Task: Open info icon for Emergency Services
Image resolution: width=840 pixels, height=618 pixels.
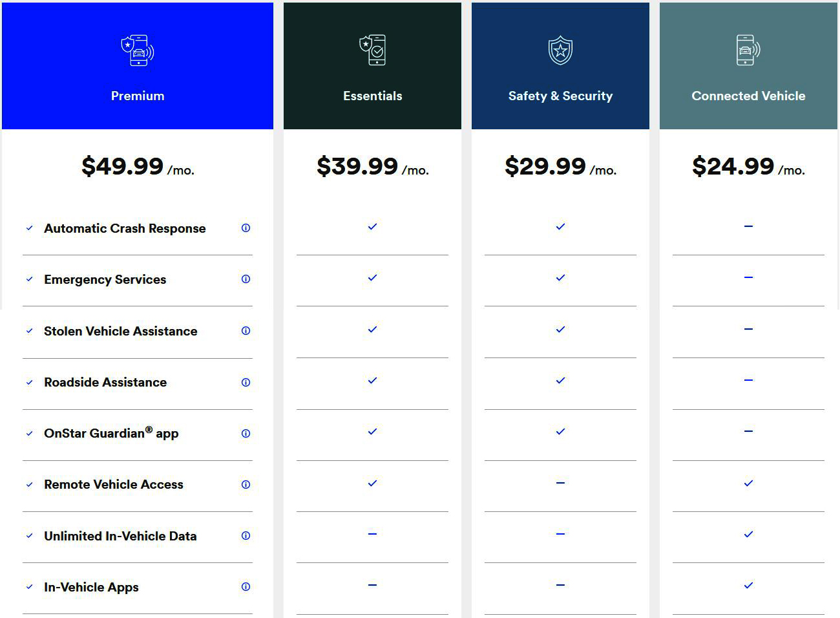Action: coord(246,279)
